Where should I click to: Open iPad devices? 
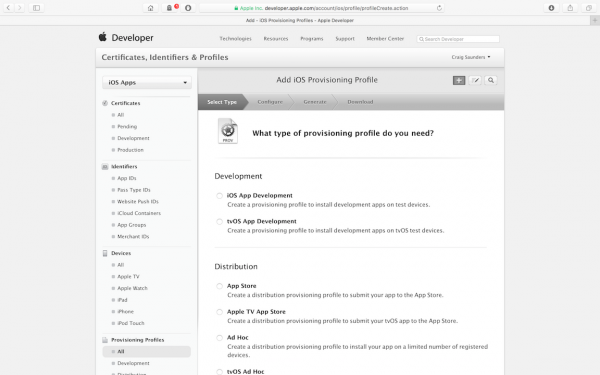pyautogui.click(x=122, y=300)
